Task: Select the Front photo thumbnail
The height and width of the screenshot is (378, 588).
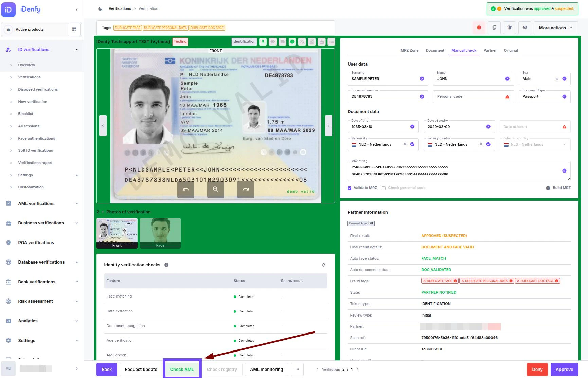Action: coord(117,233)
